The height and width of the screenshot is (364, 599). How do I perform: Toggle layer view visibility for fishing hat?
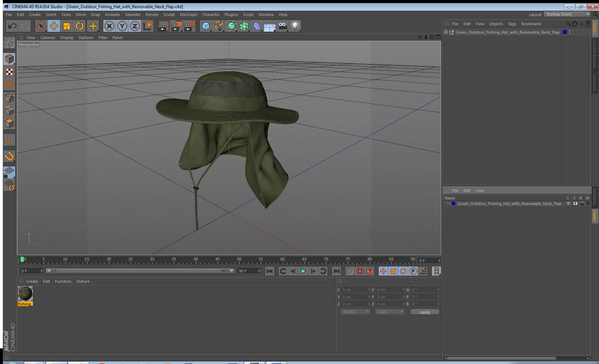pyautogui.click(x=575, y=204)
